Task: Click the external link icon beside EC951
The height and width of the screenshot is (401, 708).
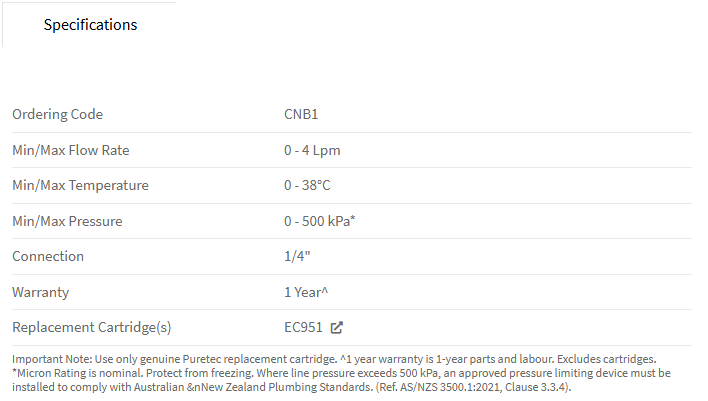Action: point(336,327)
